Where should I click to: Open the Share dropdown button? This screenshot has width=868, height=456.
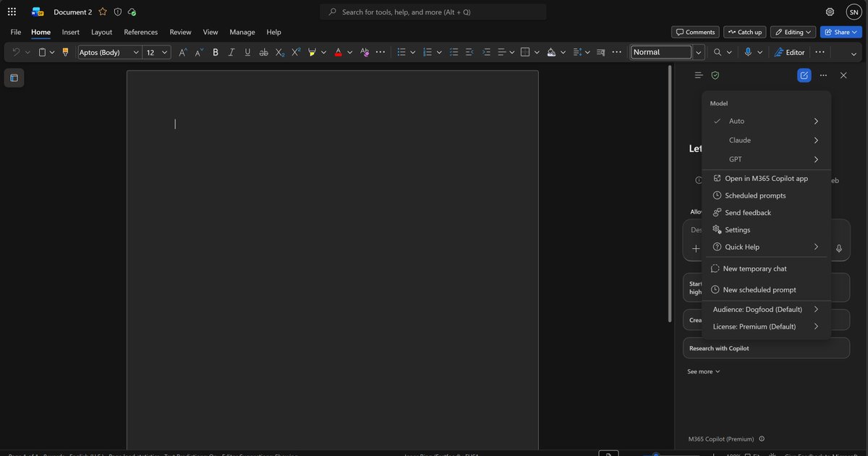coord(841,32)
